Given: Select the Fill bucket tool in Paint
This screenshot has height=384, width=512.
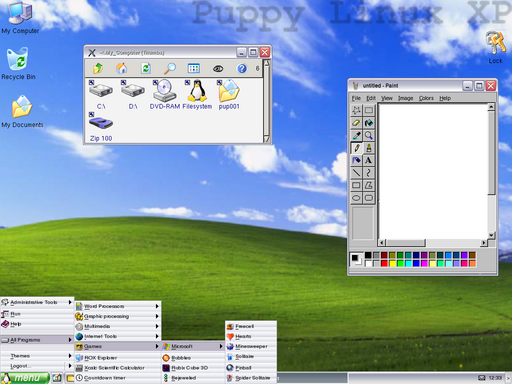Looking at the screenshot, I should point(369,123).
